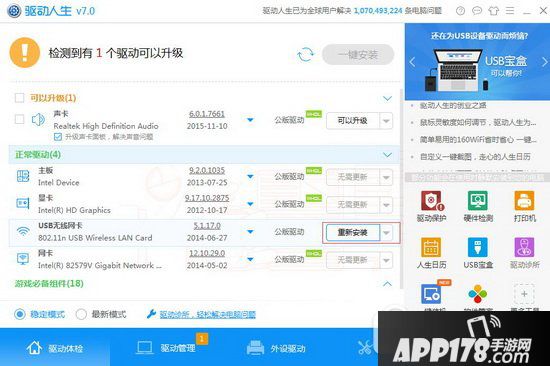The image size is (550, 366).
Task: Open the help question mark icon
Action: coord(460,11)
